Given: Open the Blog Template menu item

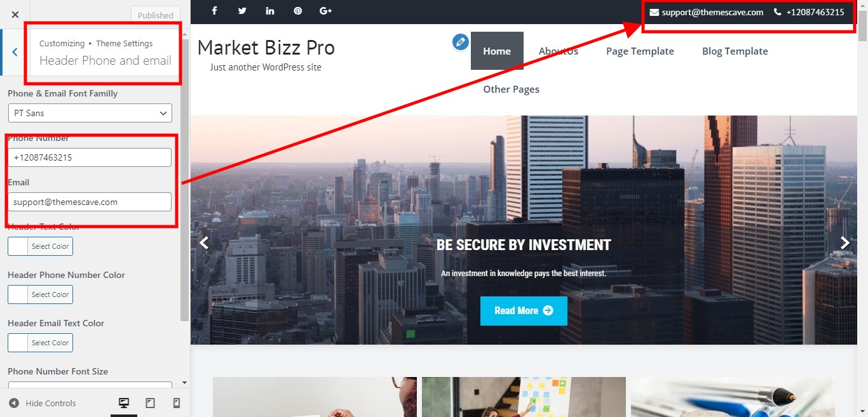Looking at the screenshot, I should tap(735, 51).
